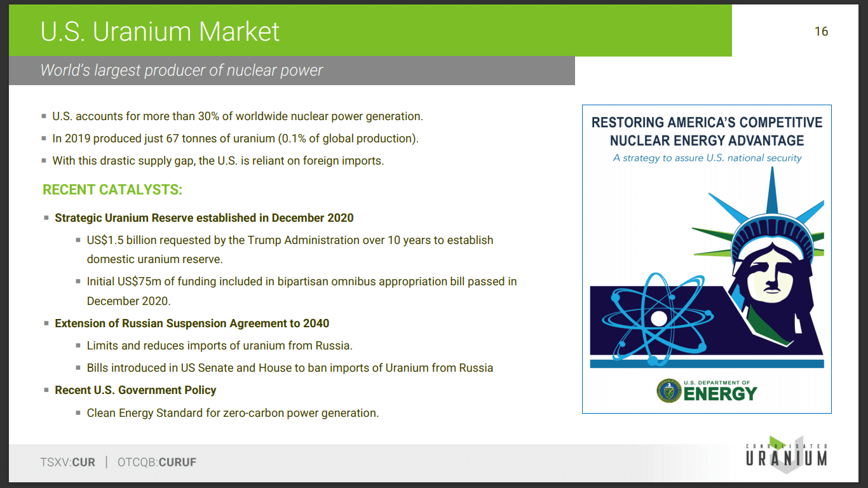This screenshot has height=488, width=868.
Task: Click the 'OTCQB:CURUF' ticker text
Action: 157,463
